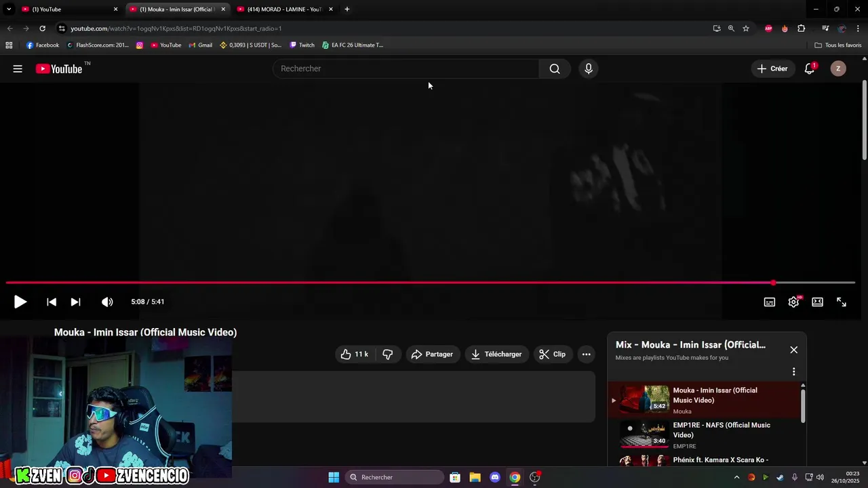Open the Créer create menu
868x488 pixels.
[772, 68]
